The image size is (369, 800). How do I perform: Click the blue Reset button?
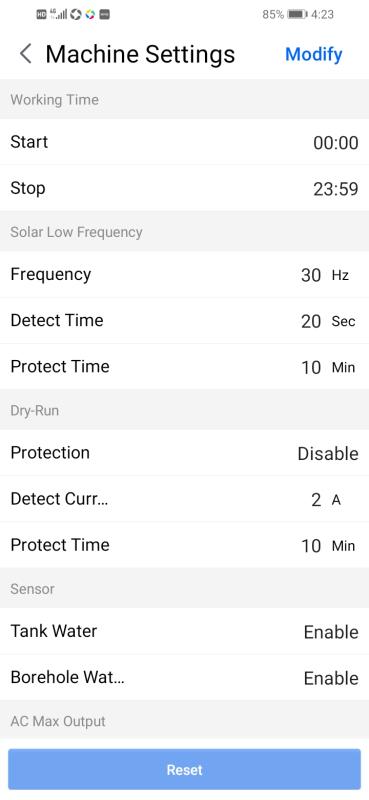(184, 769)
